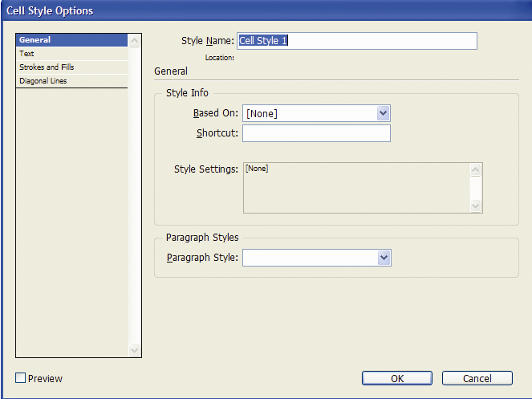Click the Shortcut input field

tap(316, 133)
